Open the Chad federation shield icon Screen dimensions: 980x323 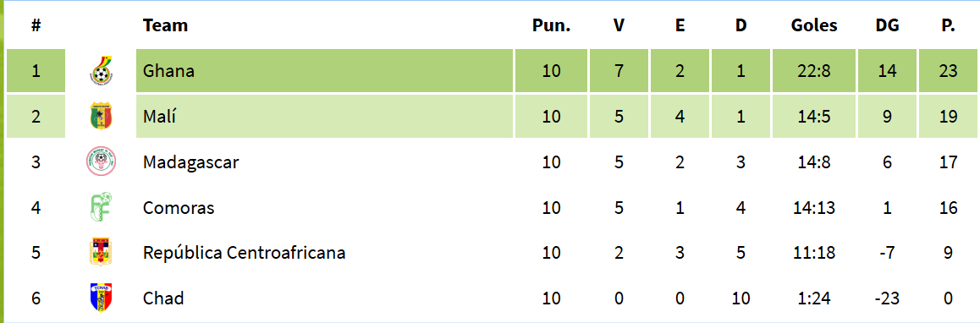[101, 298]
